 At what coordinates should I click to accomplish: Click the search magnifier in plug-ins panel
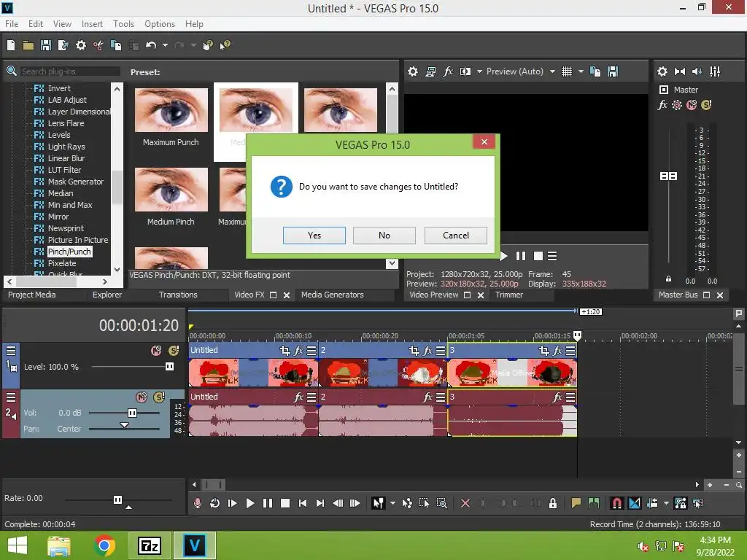click(x=12, y=71)
